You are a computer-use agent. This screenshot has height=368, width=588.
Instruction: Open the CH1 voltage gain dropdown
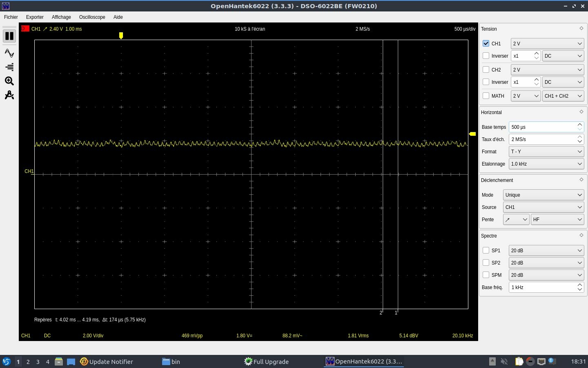[547, 43]
